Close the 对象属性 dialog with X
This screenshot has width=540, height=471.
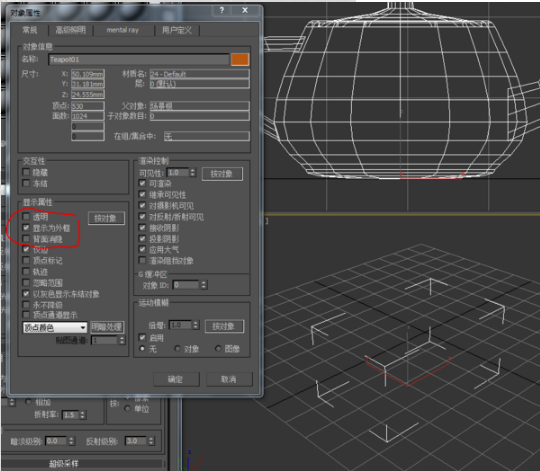click(245, 10)
